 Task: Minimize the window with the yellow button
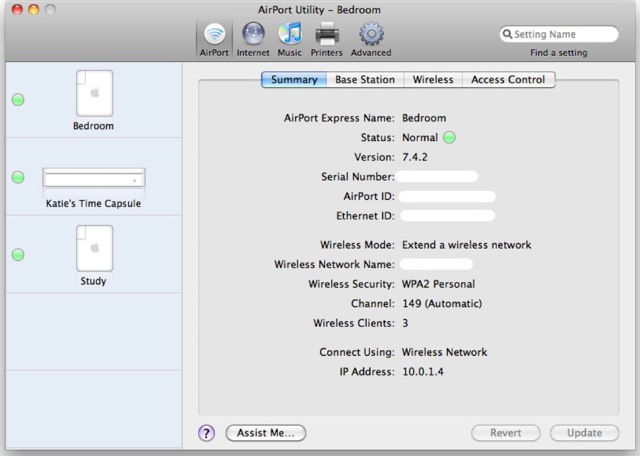(x=34, y=9)
